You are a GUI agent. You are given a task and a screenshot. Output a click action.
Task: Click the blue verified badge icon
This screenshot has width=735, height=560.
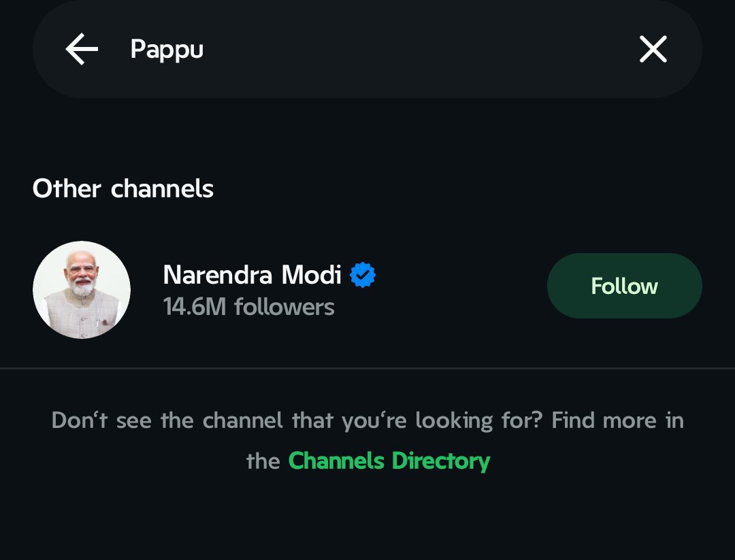(363, 275)
